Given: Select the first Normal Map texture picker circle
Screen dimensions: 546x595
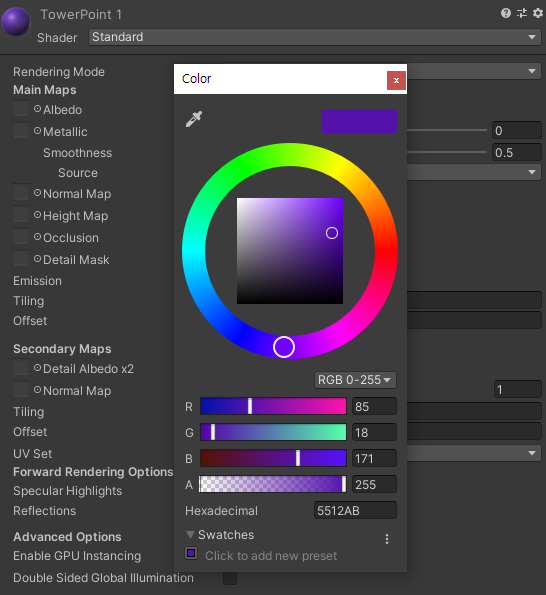Looking at the screenshot, I should 37,193.
